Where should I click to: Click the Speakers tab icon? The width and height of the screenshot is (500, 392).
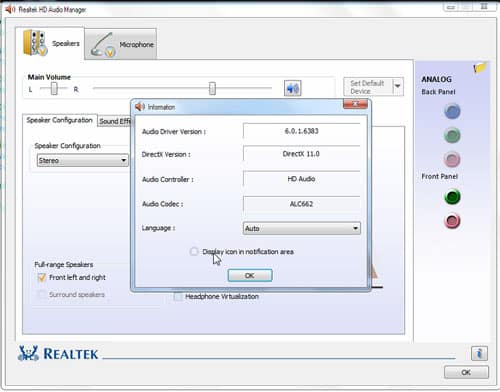[x=35, y=43]
